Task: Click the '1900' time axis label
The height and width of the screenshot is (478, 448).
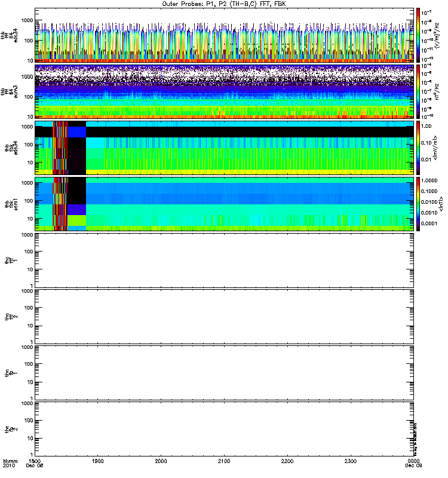Action: (98, 461)
